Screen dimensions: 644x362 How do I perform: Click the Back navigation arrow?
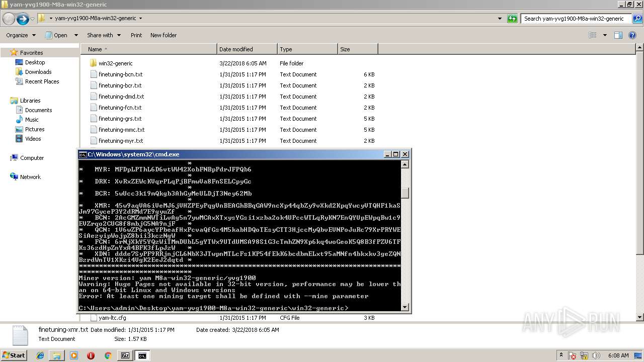[9, 19]
